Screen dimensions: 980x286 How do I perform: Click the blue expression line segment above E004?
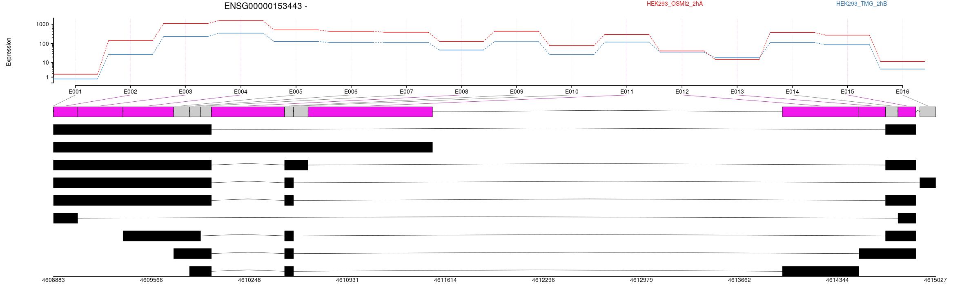[x=241, y=33]
